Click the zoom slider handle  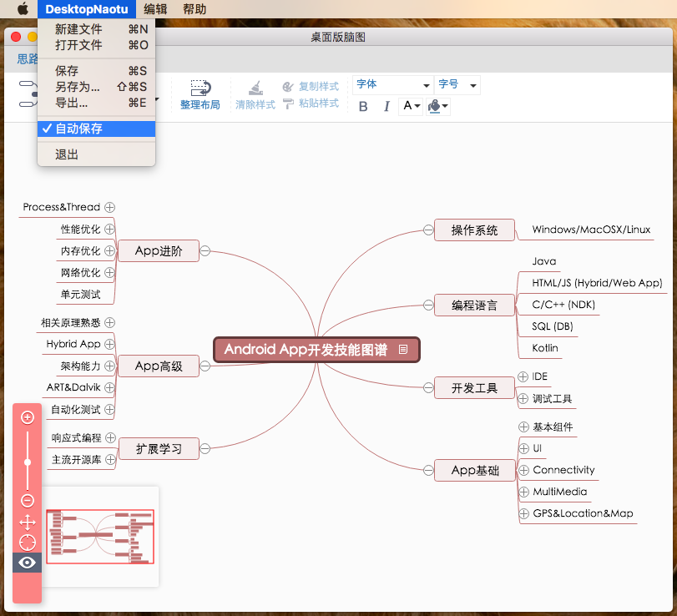click(28, 461)
